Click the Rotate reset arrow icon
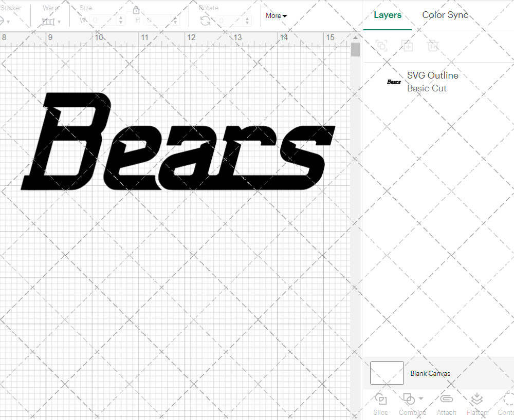Image resolution: width=514 pixels, height=420 pixels. click(x=205, y=20)
